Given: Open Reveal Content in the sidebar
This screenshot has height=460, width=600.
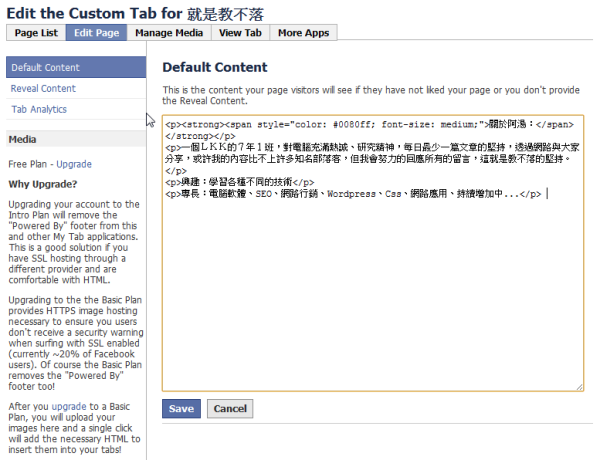Looking at the screenshot, I should pyautogui.click(x=44, y=89).
